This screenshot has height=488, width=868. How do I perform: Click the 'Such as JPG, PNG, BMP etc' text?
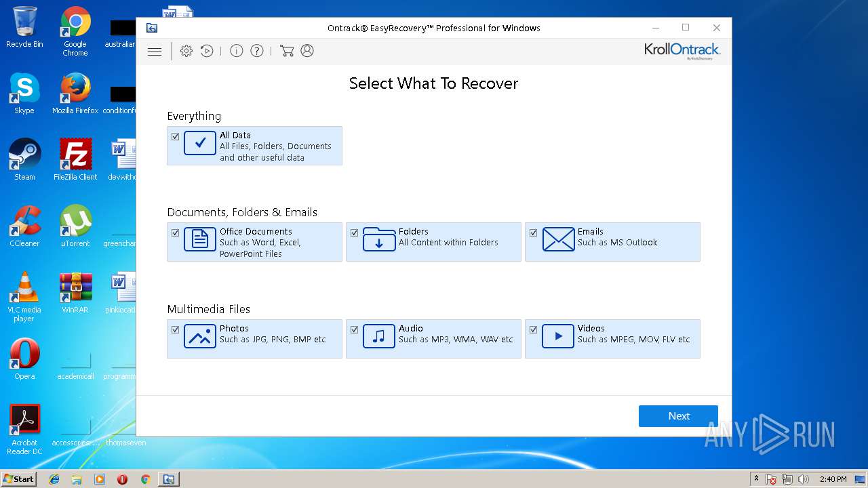click(273, 339)
